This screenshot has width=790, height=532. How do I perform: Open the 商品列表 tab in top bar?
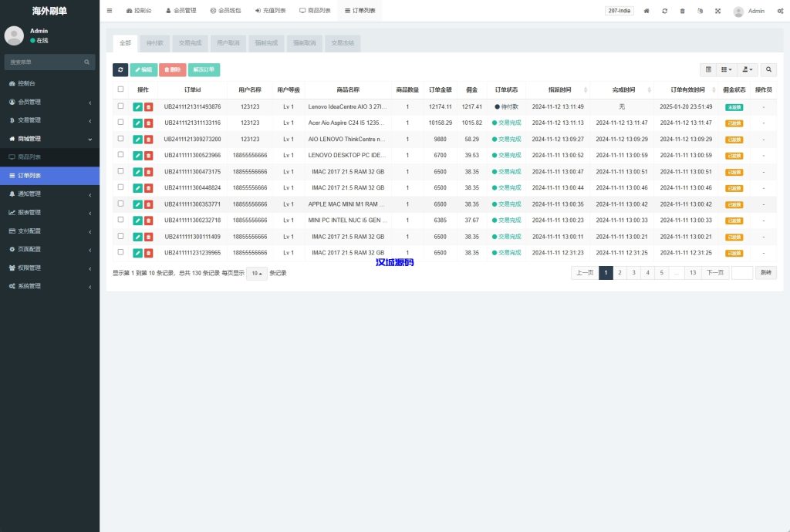[x=315, y=11]
